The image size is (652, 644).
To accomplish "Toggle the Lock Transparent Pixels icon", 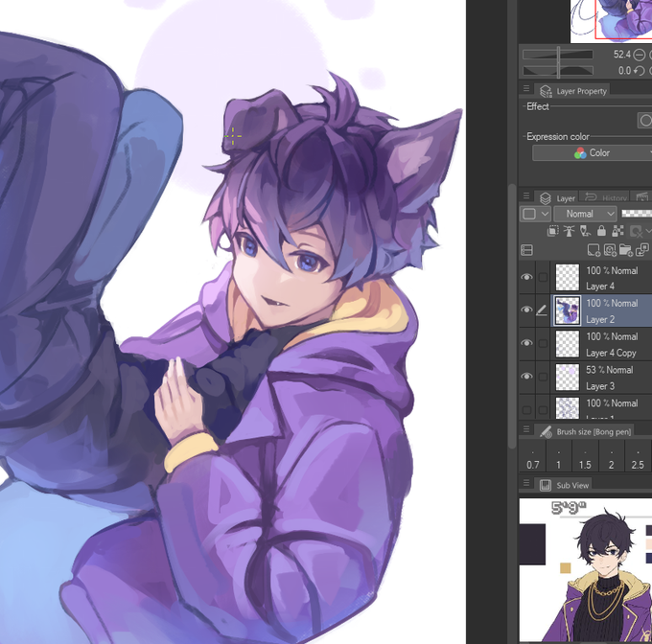I will (617, 231).
